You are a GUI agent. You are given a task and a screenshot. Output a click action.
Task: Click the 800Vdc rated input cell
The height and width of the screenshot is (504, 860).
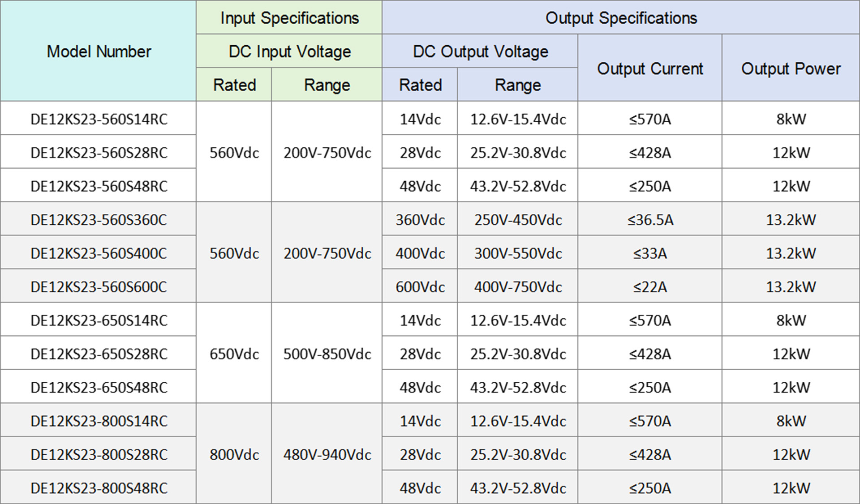pyautogui.click(x=234, y=455)
